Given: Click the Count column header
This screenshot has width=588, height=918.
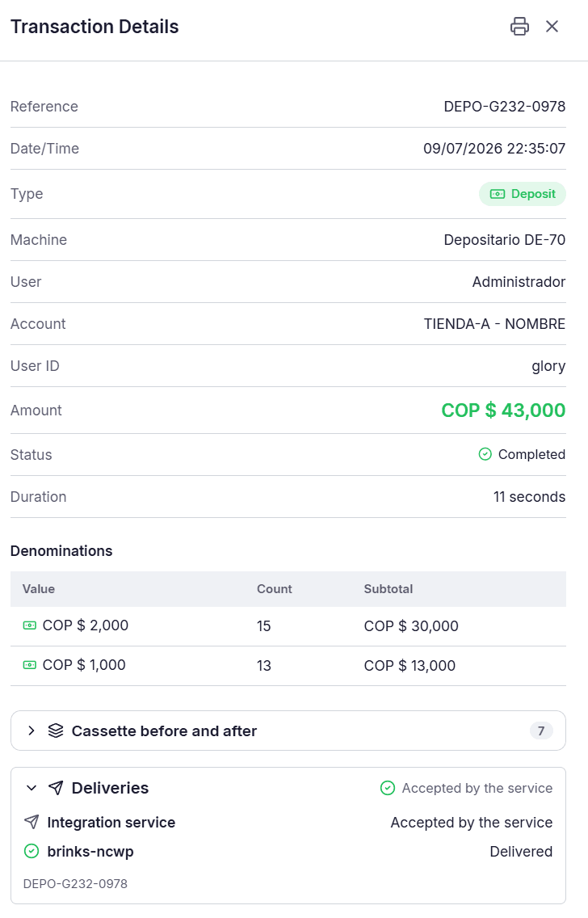Looking at the screenshot, I should coord(275,589).
